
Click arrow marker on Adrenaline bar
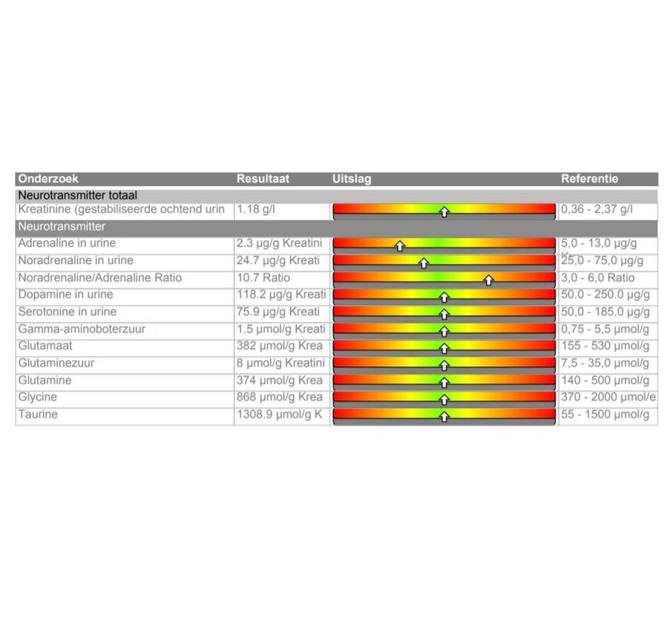pyautogui.click(x=400, y=246)
